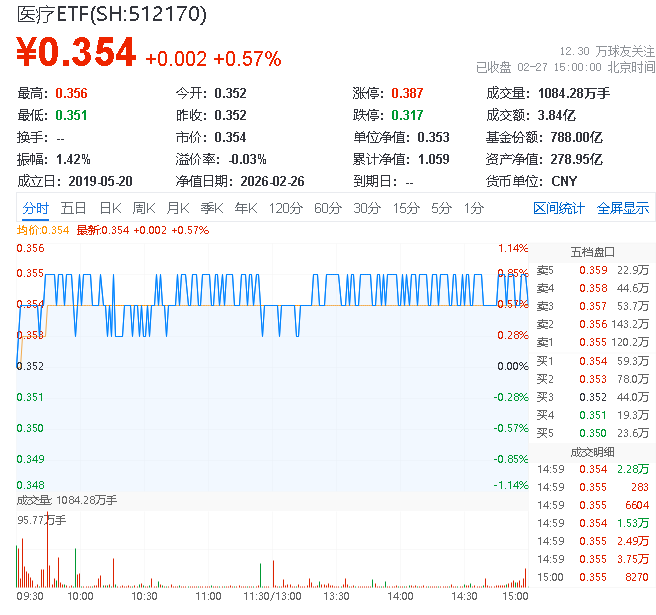Select the 季K chart tab
The height and width of the screenshot is (615, 656).
[x=212, y=208]
